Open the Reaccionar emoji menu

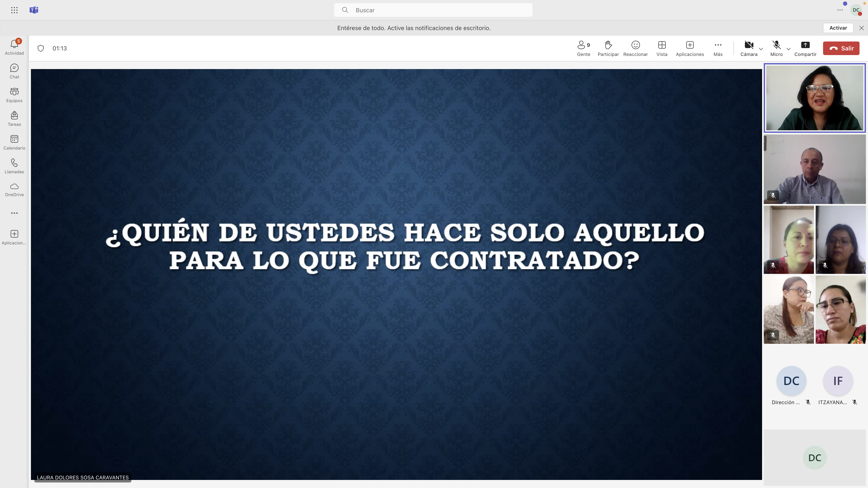[x=636, y=49]
